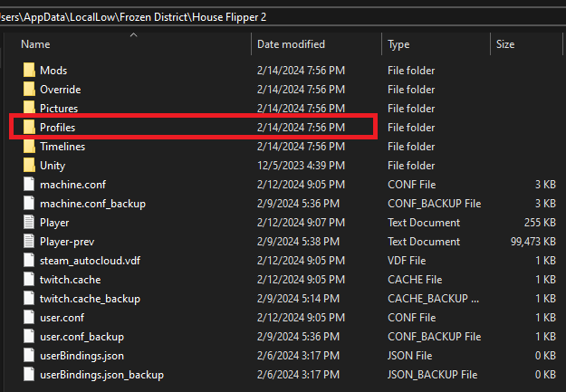Sort by Date modified column header

(x=292, y=44)
